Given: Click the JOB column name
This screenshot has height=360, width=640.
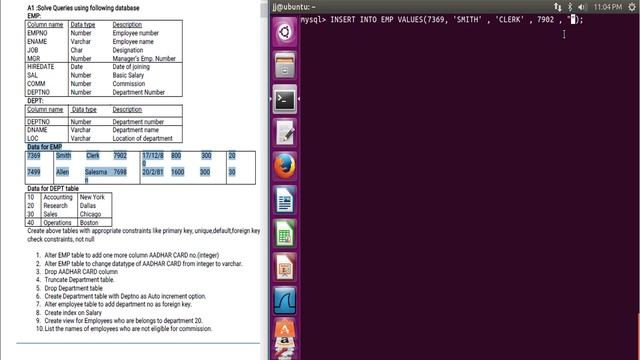Looking at the screenshot, I should (33, 50).
